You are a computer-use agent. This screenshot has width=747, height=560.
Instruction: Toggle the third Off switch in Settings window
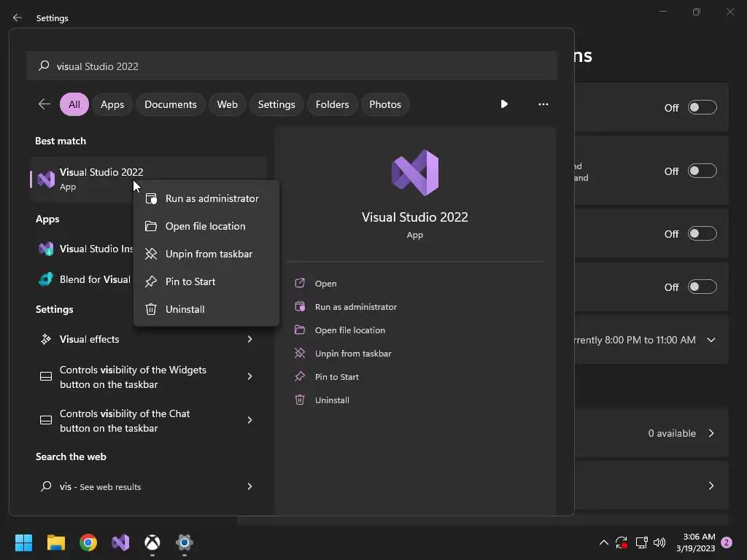click(703, 233)
